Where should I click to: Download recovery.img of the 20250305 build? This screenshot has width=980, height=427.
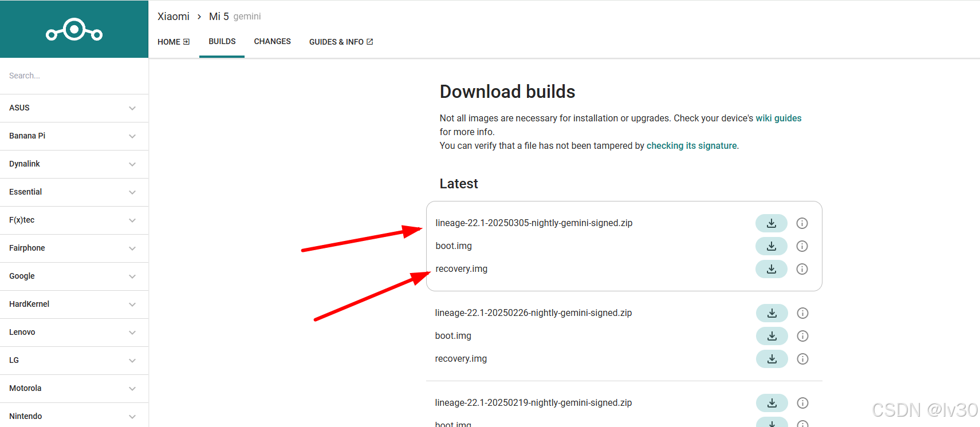[x=772, y=269]
